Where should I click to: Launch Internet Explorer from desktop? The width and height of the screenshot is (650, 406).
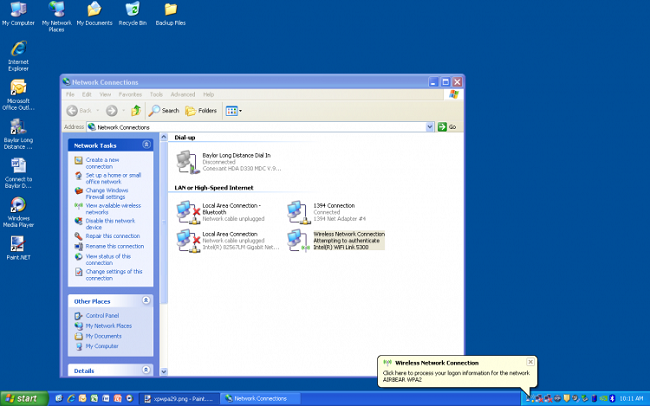(x=18, y=56)
